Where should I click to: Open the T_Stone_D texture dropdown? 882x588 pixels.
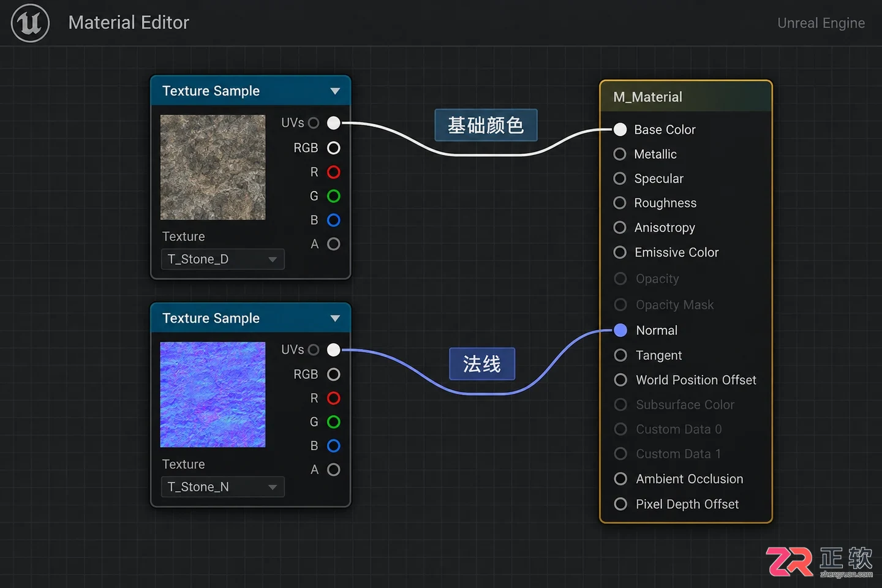point(222,259)
